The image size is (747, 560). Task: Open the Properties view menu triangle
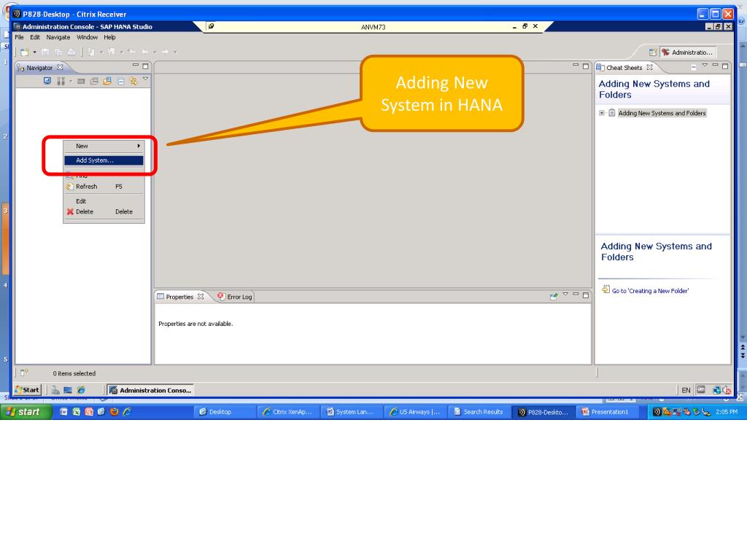565,295
